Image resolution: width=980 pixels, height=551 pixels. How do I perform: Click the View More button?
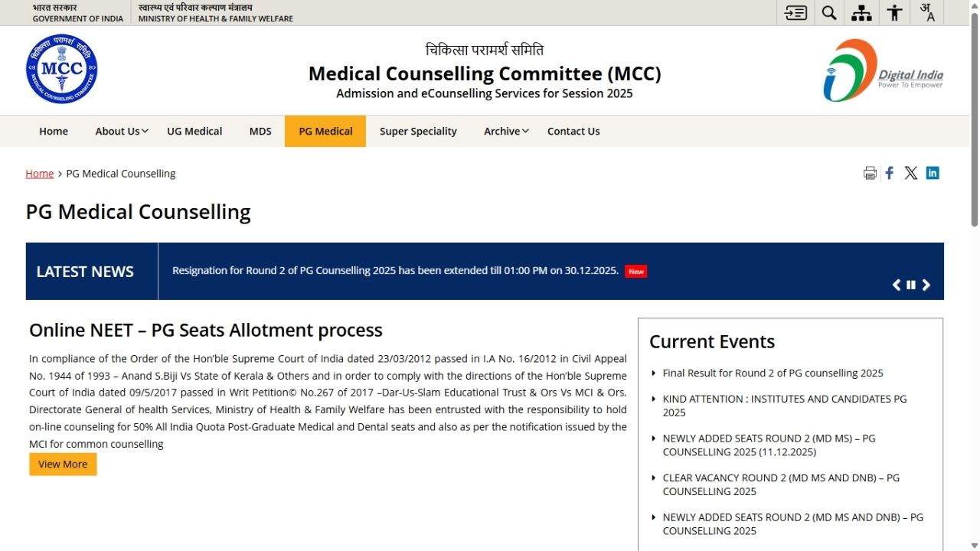tap(62, 464)
